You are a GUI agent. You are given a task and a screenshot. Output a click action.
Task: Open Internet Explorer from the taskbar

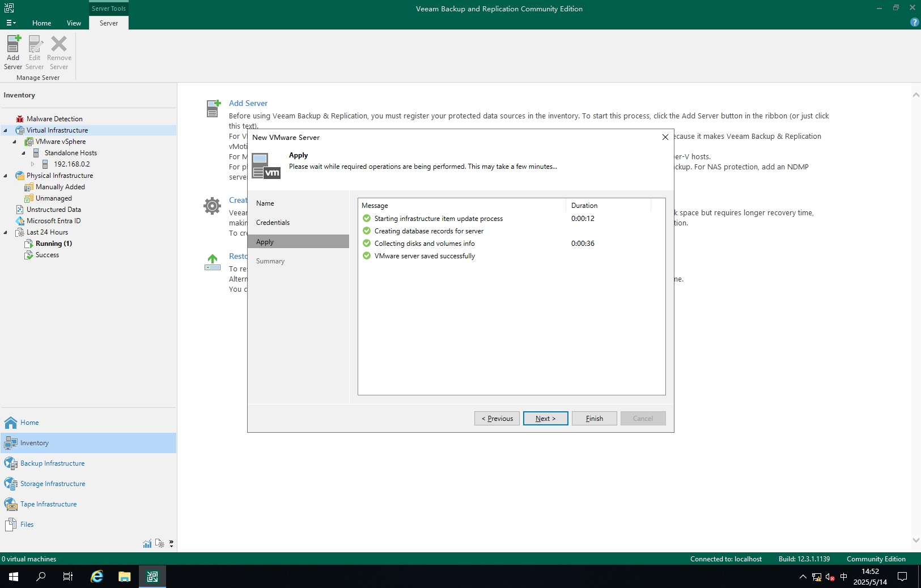click(97, 577)
